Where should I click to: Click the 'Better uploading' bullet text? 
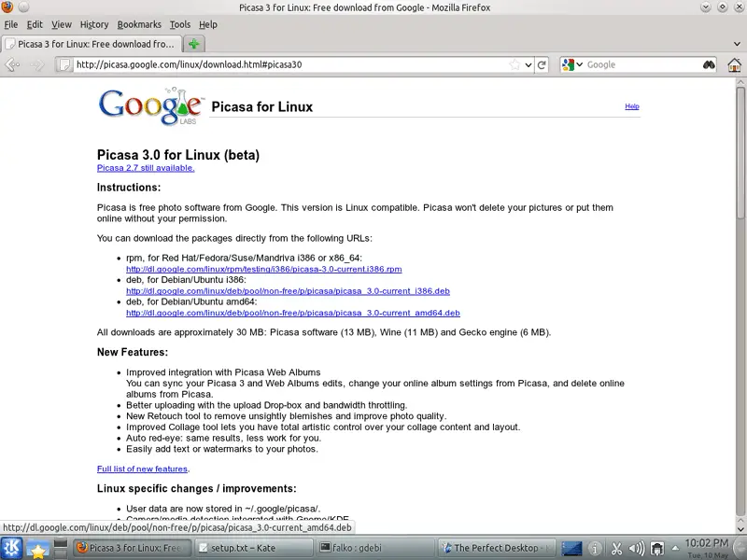click(x=267, y=405)
